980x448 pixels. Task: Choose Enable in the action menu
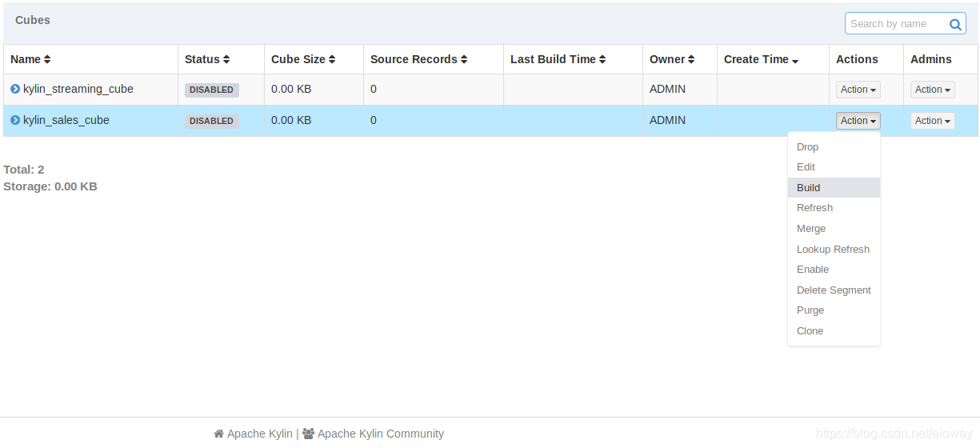pos(834,270)
